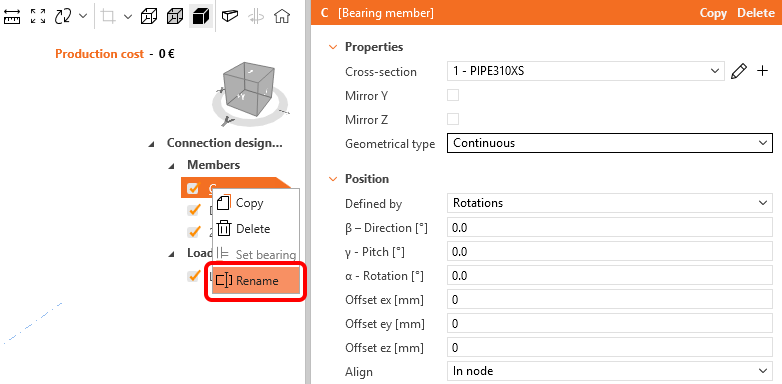Click Copy in the orange header bar
This screenshot has height=384, width=782.
point(713,13)
